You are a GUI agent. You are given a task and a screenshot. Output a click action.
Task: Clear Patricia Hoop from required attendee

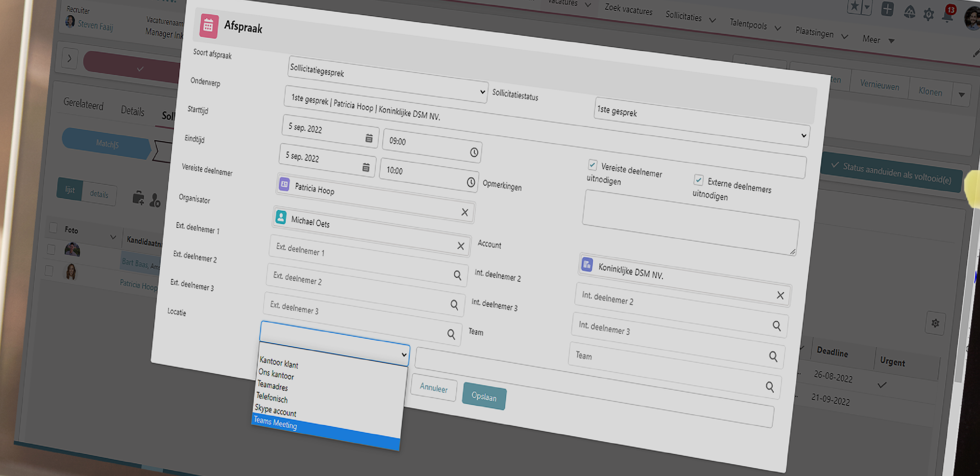(x=465, y=212)
